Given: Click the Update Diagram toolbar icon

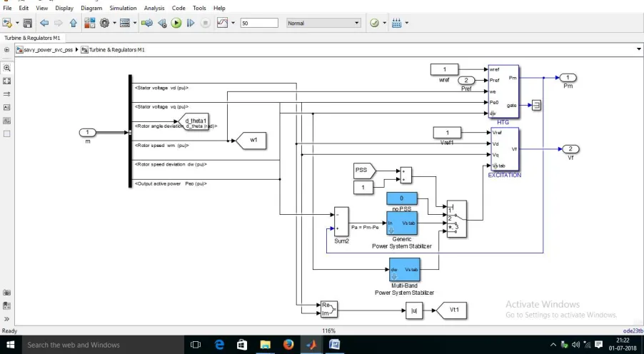Looking at the screenshot, I should click(147, 23).
